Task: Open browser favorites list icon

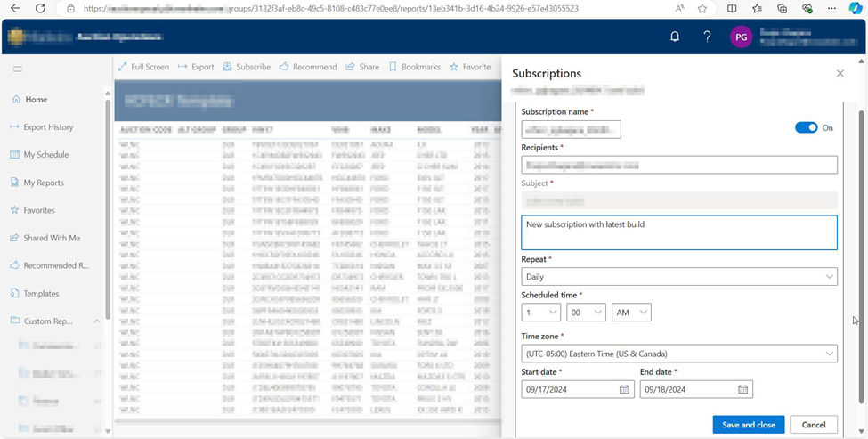Action: pos(758,8)
